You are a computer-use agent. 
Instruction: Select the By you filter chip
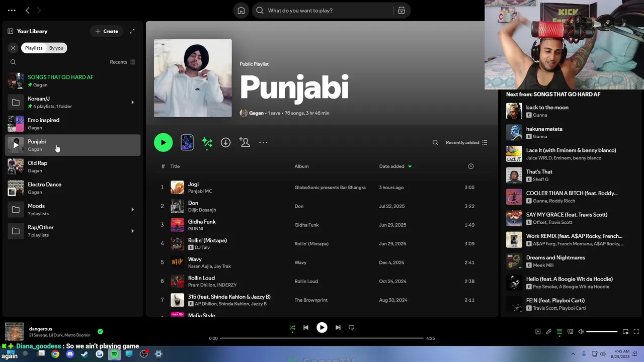click(56, 48)
